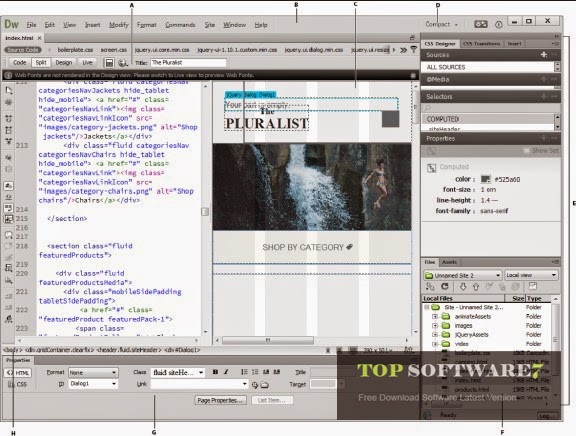This screenshot has height=436, width=576.
Task: Open boilerplate.css related file
Action: click(x=75, y=50)
